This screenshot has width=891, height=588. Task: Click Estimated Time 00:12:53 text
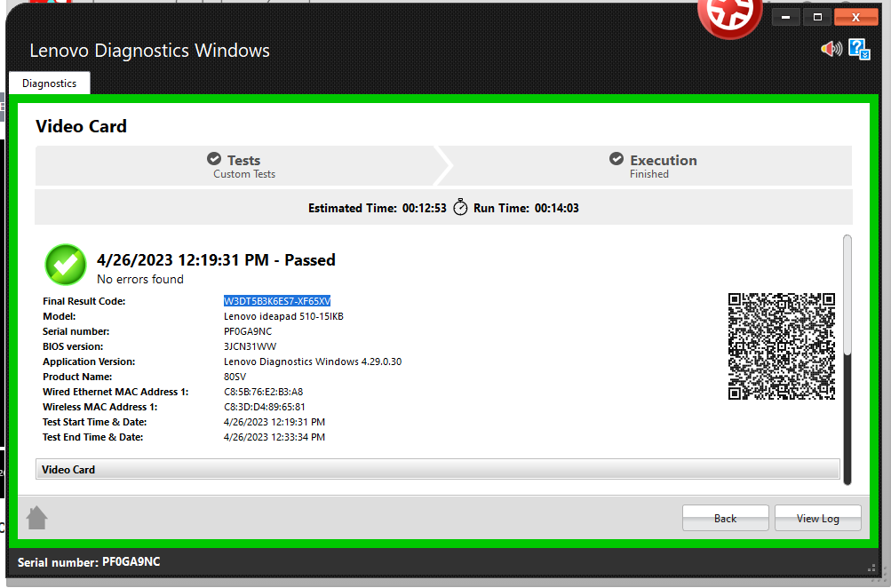coord(378,208)
